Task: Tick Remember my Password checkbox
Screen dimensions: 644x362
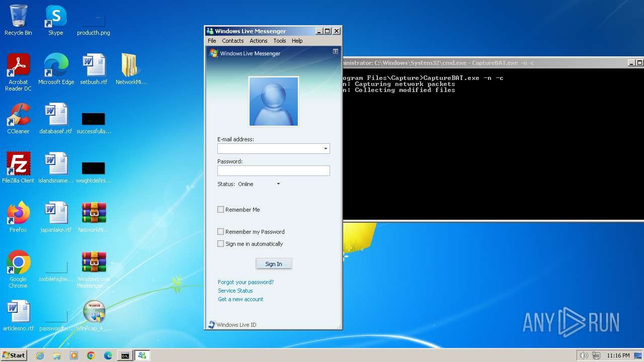Action: click(220, 232)
